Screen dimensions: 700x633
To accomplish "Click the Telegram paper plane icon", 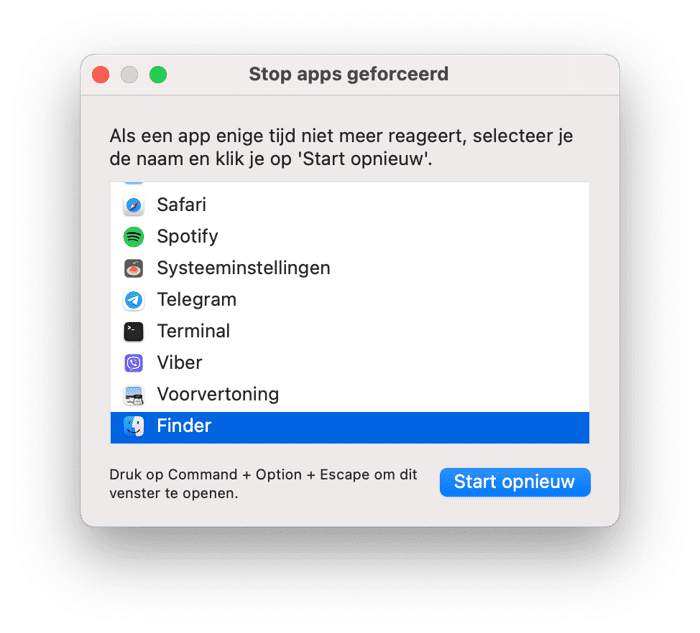I will [133, 300].
